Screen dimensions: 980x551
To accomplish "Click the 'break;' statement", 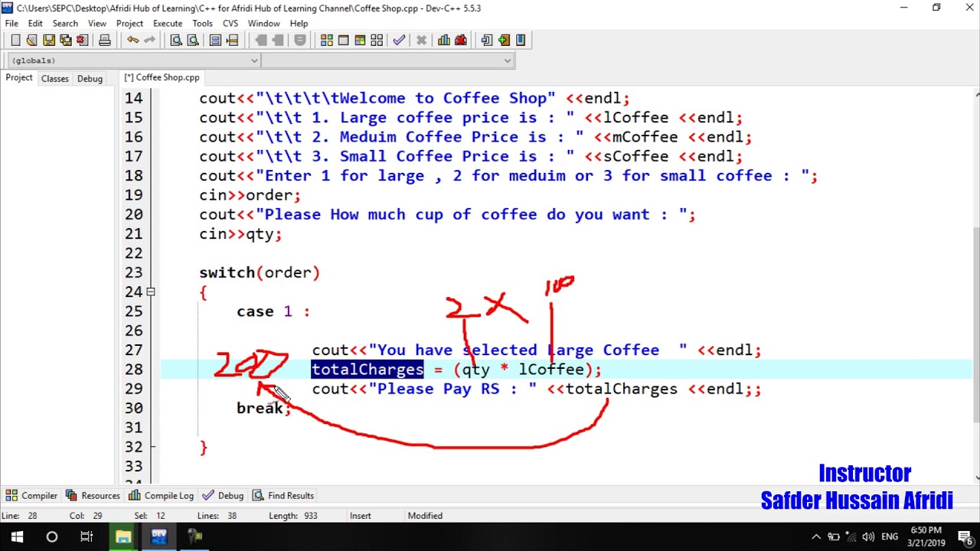I will [x=264, y=408].
